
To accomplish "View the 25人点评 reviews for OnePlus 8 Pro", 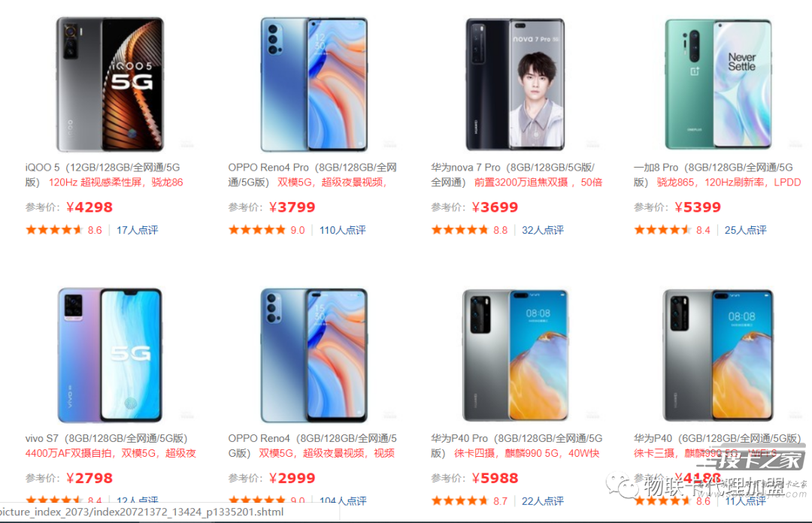I will (x=745, y=230).
